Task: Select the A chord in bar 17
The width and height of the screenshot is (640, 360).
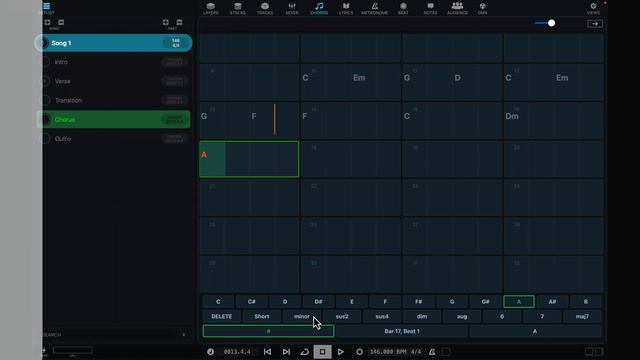Action: [x=204, y=155]
